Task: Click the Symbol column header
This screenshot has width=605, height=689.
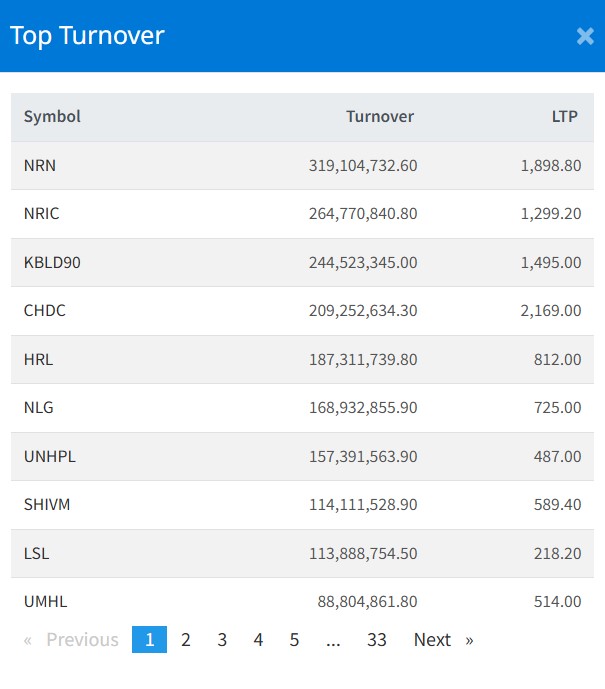Action: click(x=52, y=117)
